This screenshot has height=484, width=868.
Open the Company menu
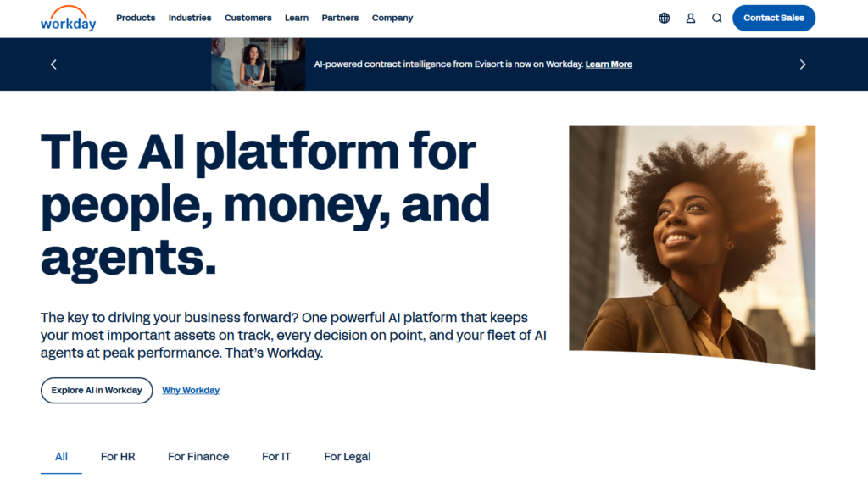coord(392,18)
